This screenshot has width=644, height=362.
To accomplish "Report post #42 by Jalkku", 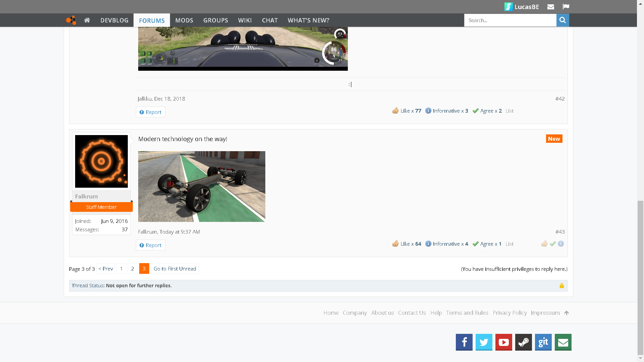I will (150, 112).
